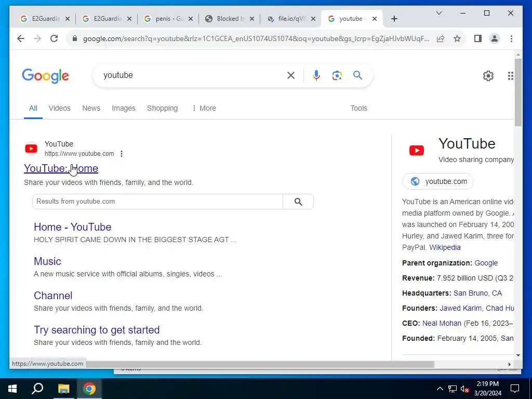Viewport: 532px width, 399px height.
Task: Share this page using the share icon
Action: [x=441, y=38]
